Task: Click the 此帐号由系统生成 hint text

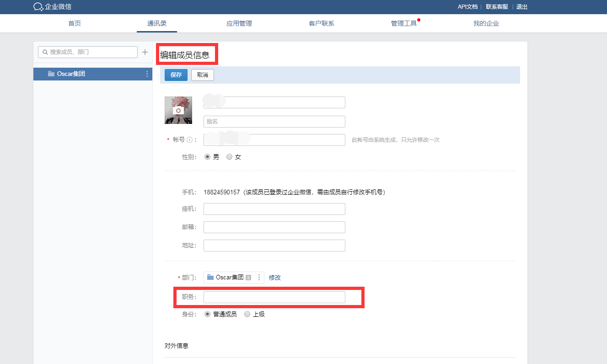Action: [396, 140]
